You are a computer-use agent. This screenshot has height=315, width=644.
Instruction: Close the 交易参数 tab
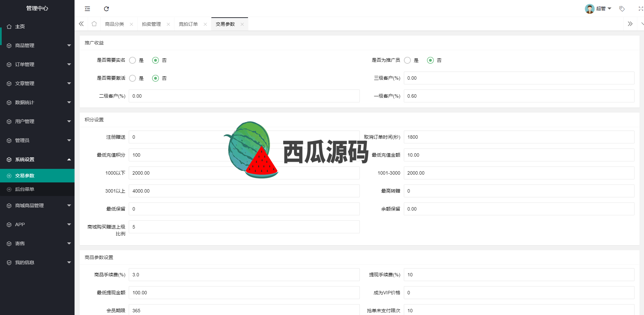click(242, 24)
